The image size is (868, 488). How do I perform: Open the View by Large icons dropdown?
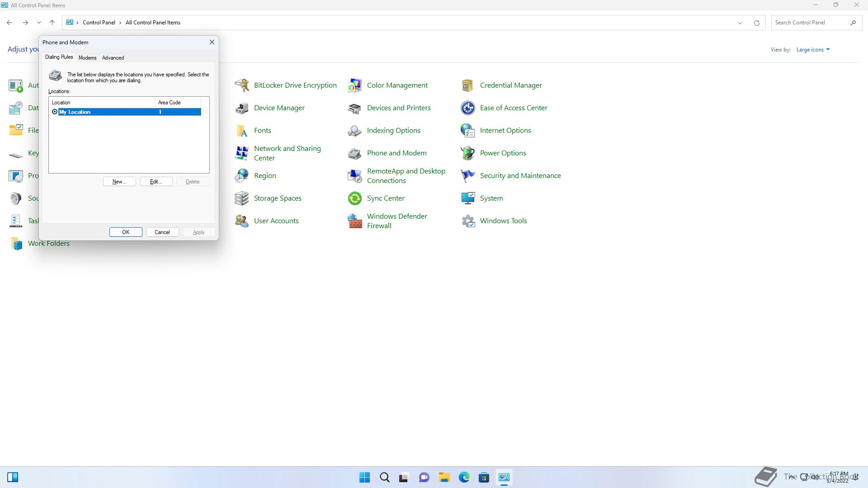click(813, 50)
